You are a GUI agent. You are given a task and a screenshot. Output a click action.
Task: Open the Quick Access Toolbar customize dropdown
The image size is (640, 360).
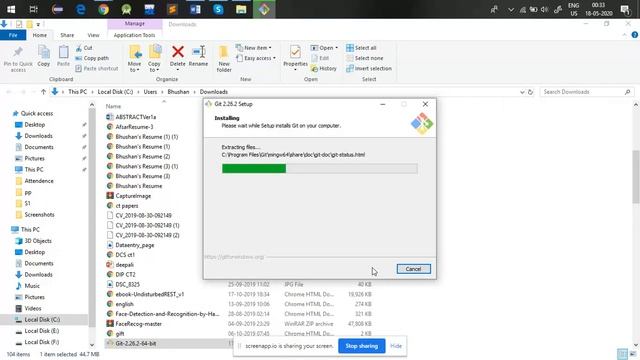click(x=38, y=24)
